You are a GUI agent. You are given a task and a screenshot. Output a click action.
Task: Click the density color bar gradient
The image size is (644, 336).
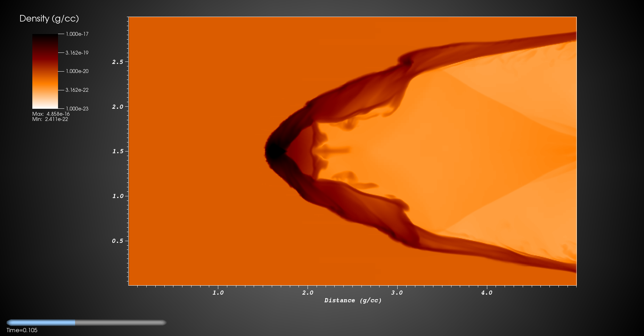pos(45,71)
